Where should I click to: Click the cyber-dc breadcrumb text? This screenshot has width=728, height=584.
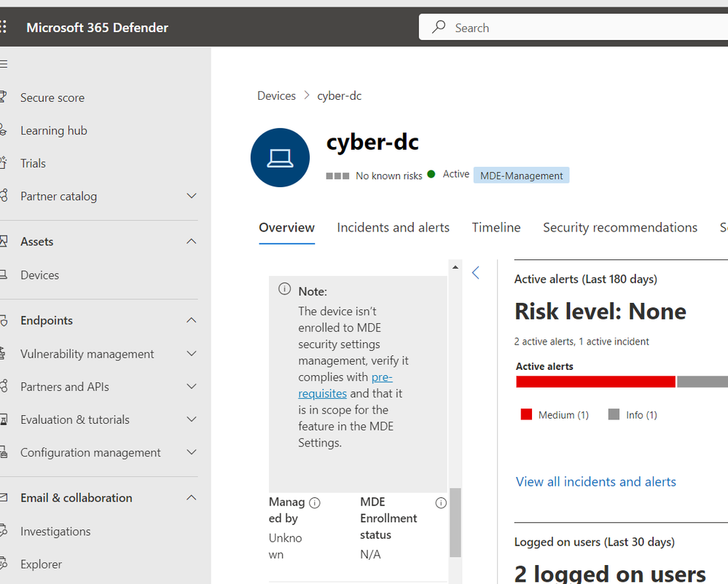coord(339,95)
